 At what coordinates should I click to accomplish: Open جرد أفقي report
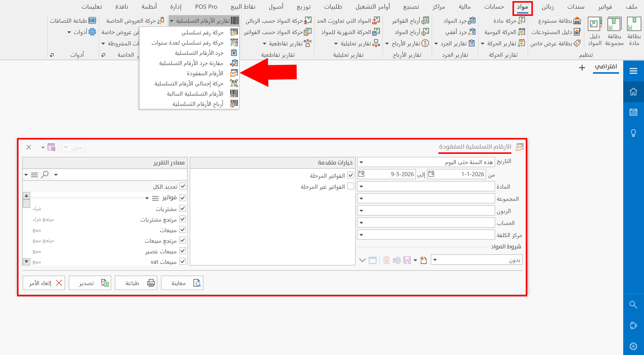pyautogui.click(x=460, y=32)
